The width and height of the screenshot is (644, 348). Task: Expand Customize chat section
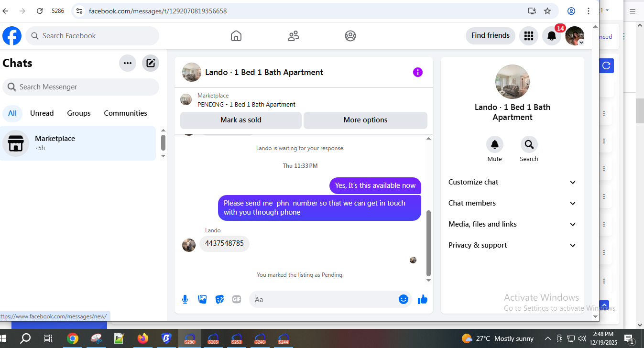513,182
